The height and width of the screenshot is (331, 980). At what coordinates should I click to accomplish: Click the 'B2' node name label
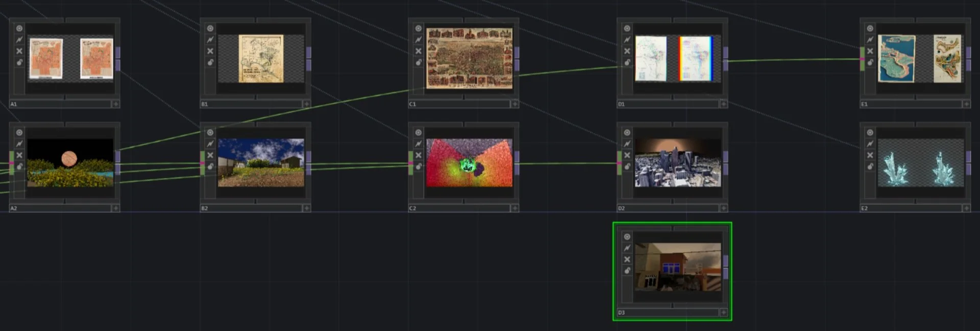[x=205, y=208]
